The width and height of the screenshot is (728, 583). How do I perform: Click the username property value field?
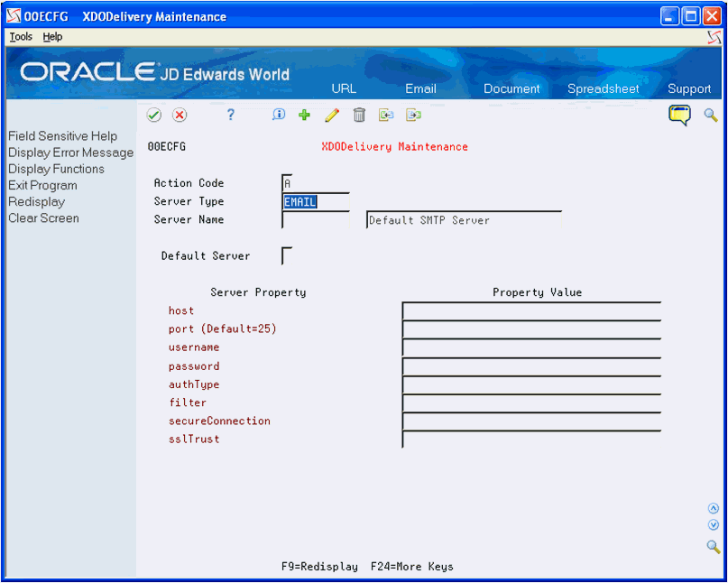[531, 347]
